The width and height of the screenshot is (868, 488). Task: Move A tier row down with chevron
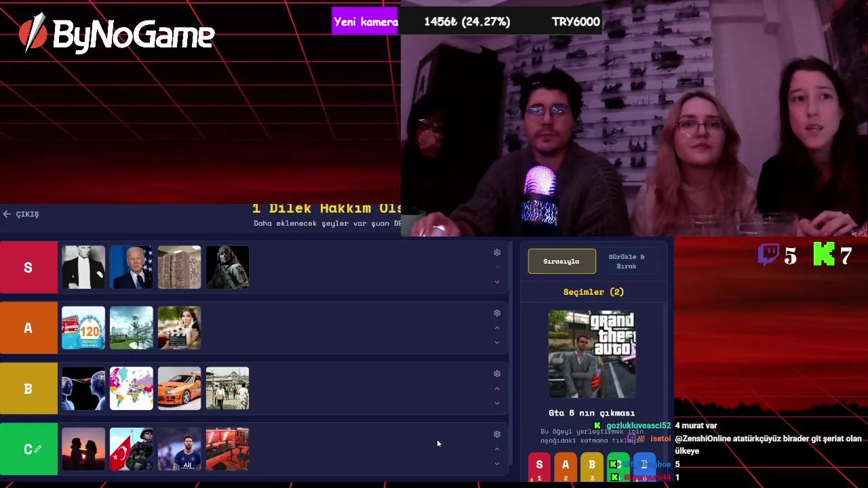497,343
